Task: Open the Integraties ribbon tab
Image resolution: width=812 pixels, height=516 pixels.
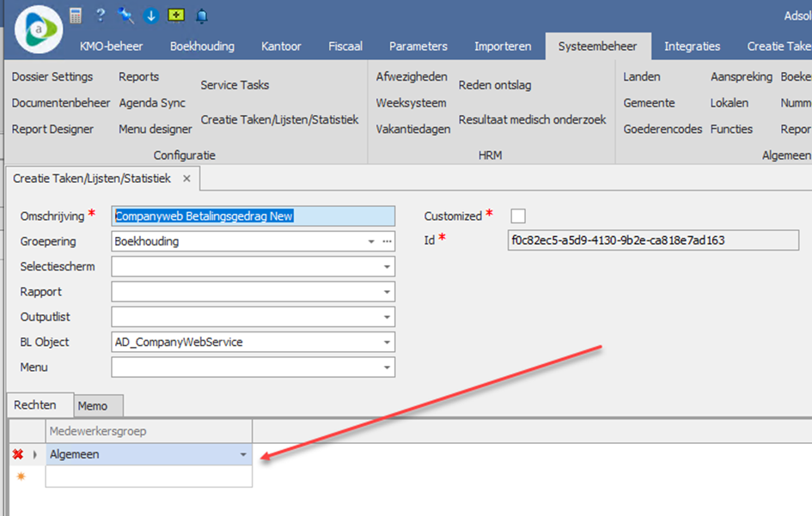Action: click(x=693, y=46)
